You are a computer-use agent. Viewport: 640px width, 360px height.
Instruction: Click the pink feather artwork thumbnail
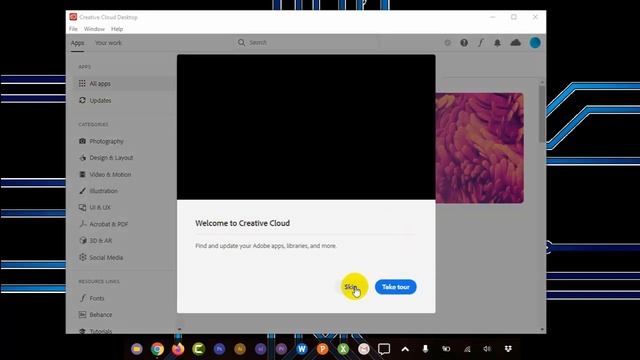click(x=480, y=148)
